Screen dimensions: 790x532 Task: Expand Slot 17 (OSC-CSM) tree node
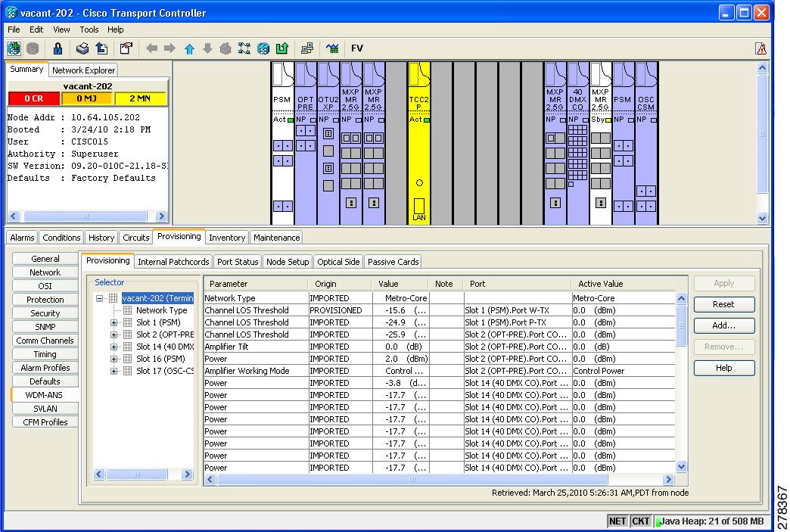pos(114,371)
